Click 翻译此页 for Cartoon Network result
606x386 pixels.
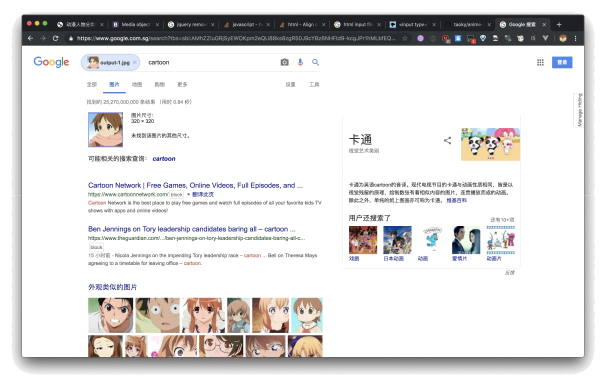click(x=203, y=194)
